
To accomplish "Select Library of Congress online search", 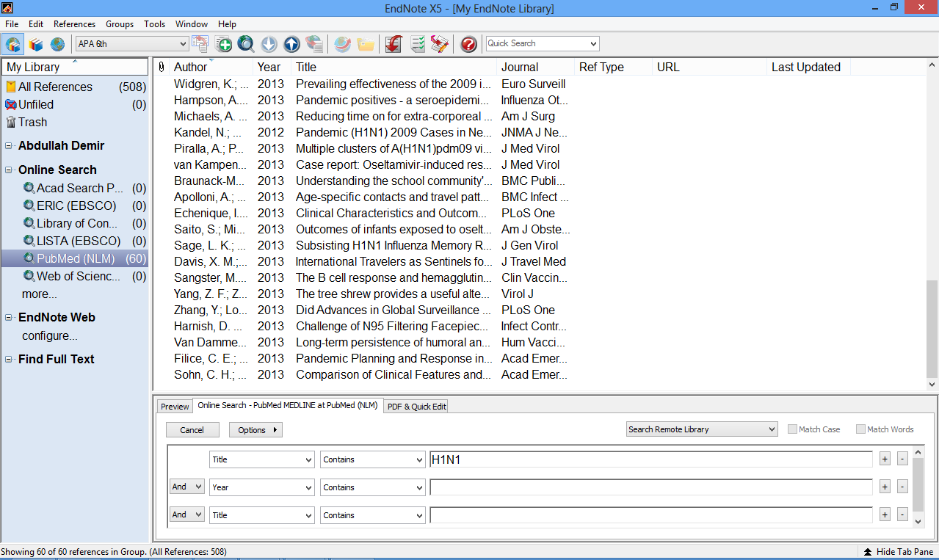I will pyautogui.click(x=75, y=223).
